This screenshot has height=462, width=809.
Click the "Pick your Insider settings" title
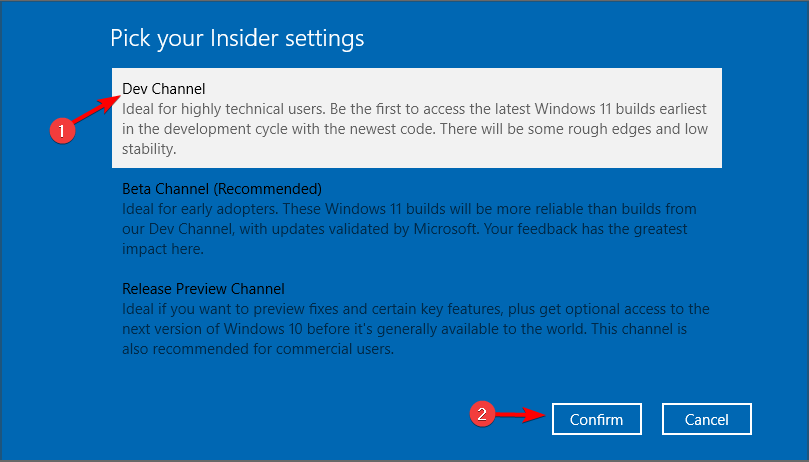237,39
